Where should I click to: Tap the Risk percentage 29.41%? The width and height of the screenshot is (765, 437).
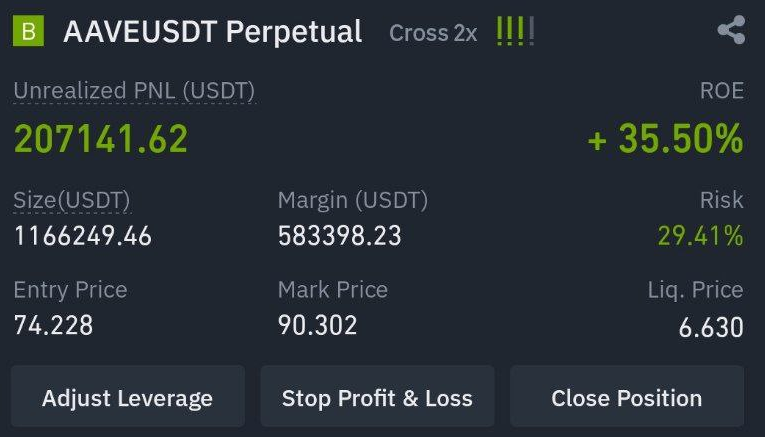[701, 236]
